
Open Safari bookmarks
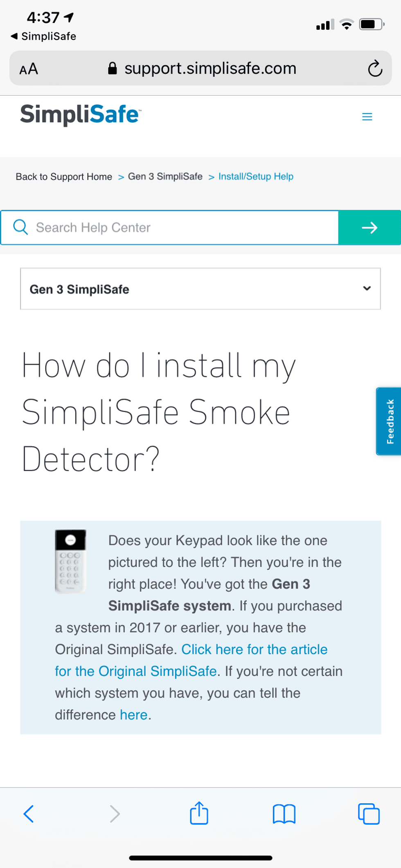284,814
